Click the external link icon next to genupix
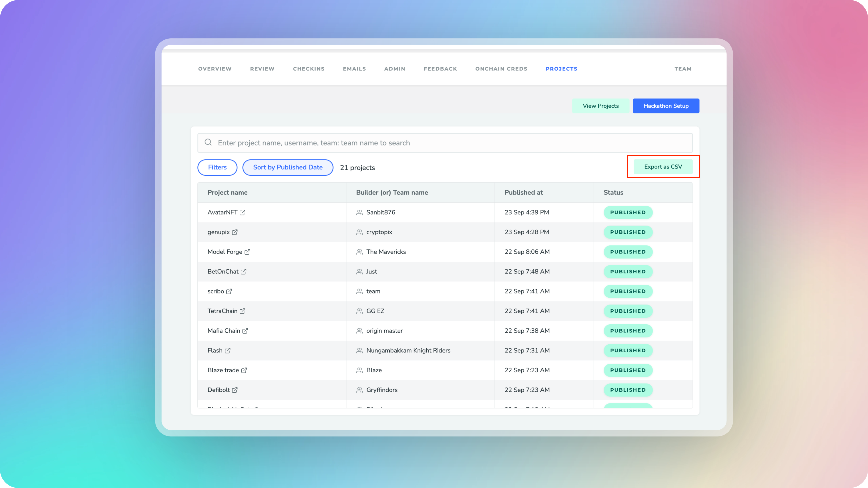 pyautogui.click(x=235, y=232)
